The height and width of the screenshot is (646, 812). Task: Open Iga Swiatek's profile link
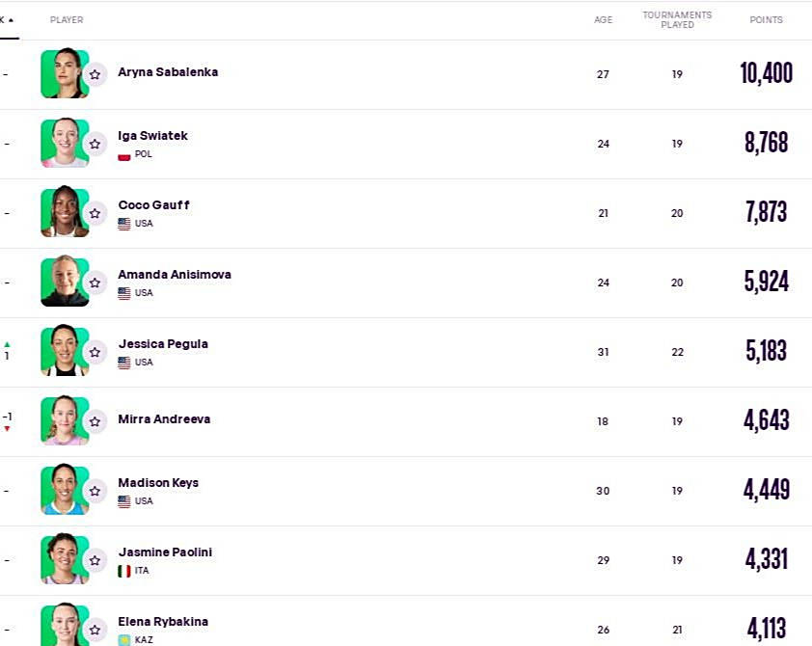coord(152,136)
